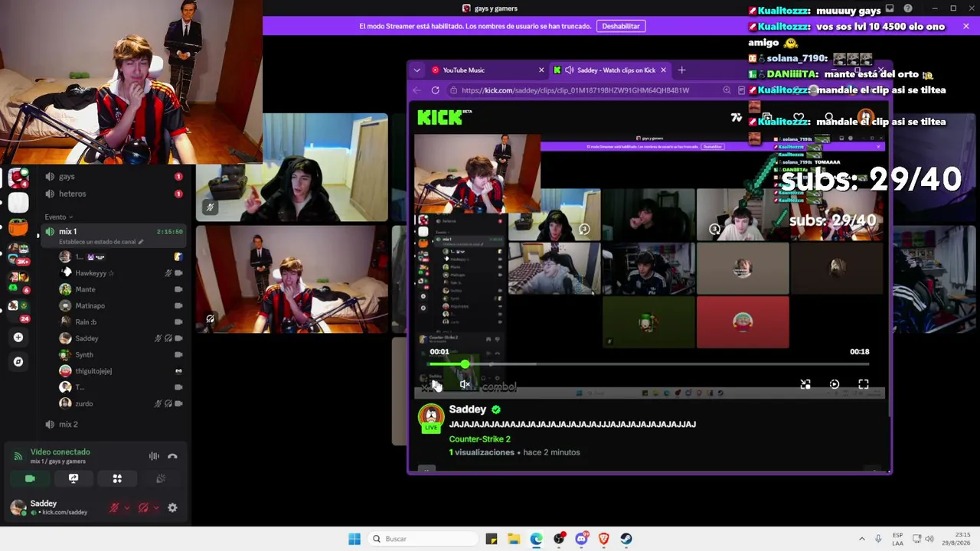Open Discord activities button
Viewport: 980px width, 551px height.
click(117, 478)
